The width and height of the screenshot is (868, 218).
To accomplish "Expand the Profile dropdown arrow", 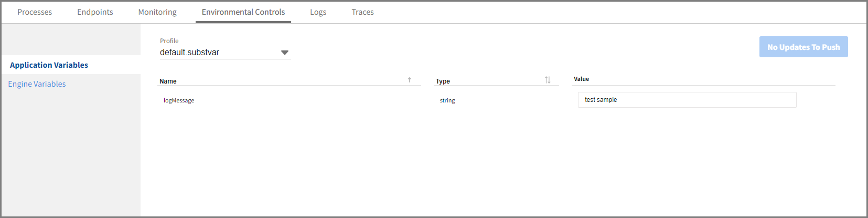I will coord(284,53).
